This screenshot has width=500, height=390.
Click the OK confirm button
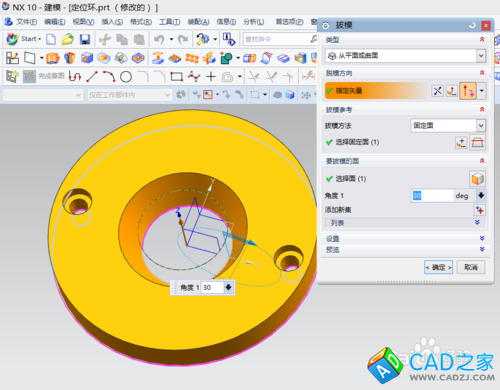[x=438, y=267]
